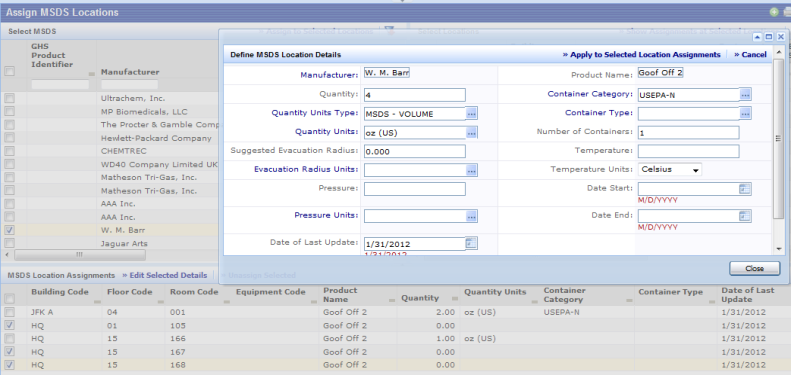The height and width of the screenshot is (375, 791).
Task: Uncheck the W. M. Barr row checkbox
Action: tap(9, 230)
